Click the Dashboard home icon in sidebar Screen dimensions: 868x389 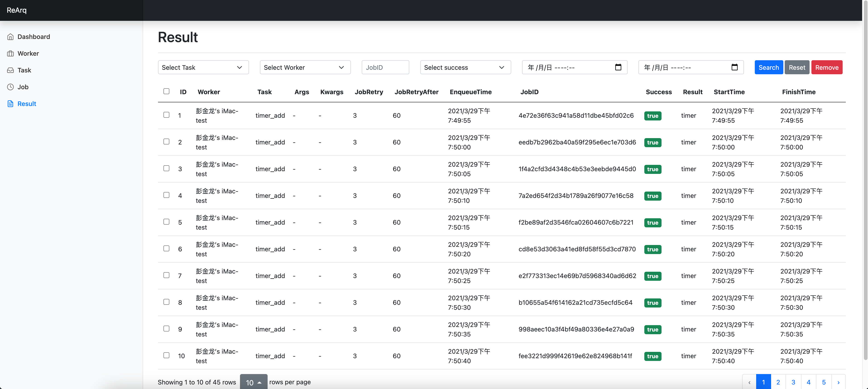click(10, 37)
